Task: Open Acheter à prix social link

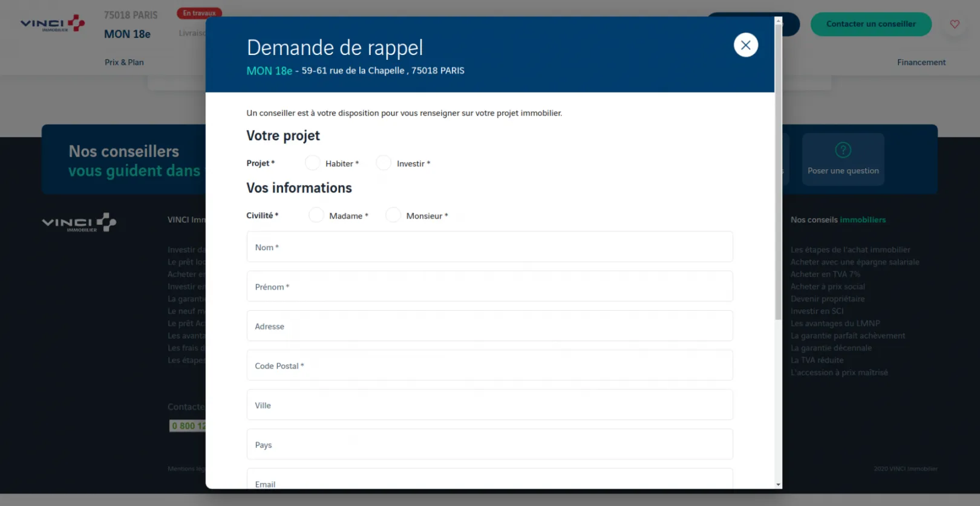Action: coord(828,287)
